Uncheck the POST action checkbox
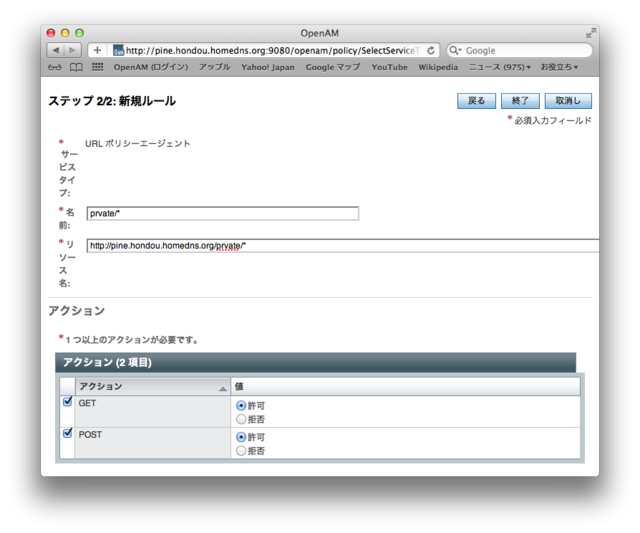The width and height of the screenshot is (640, 533). pos(68,434)
